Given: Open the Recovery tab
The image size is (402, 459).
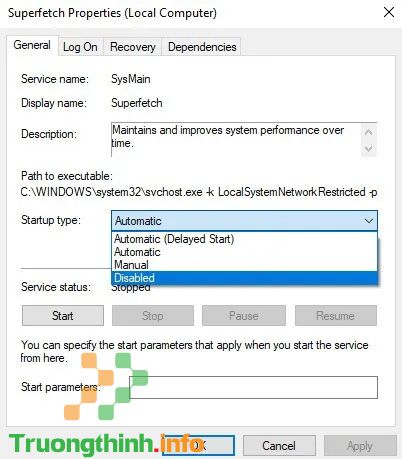Looking at the screenshot, I should click(x=133, y=47).
